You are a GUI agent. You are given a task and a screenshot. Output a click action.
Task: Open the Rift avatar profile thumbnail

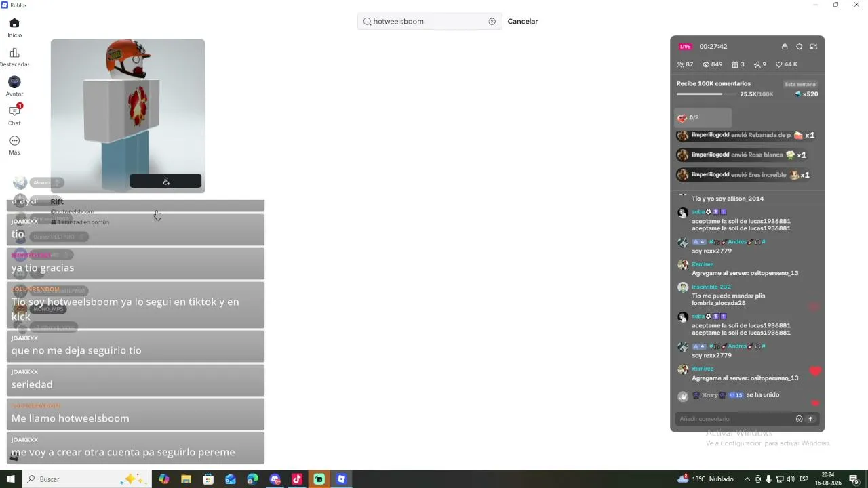pyautogui.click(x=127, y=115)
